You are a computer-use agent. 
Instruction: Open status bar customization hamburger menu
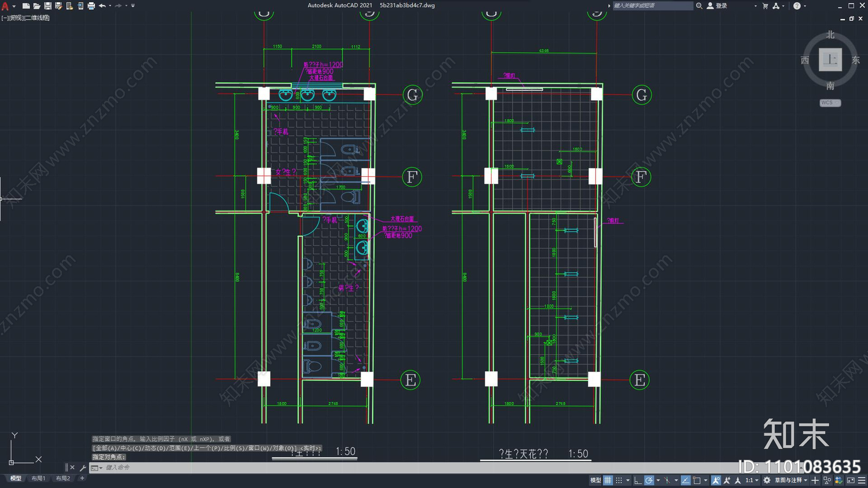[862, 480]
